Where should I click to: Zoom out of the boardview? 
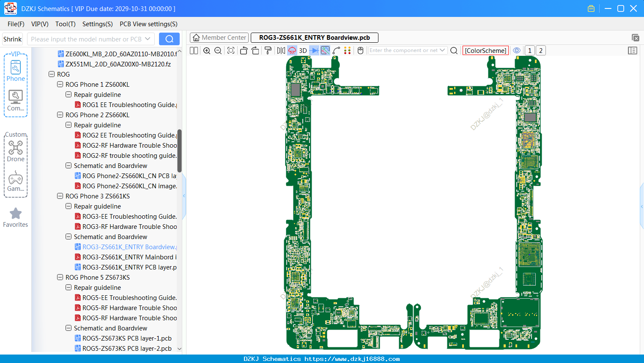tap(218, 51)
